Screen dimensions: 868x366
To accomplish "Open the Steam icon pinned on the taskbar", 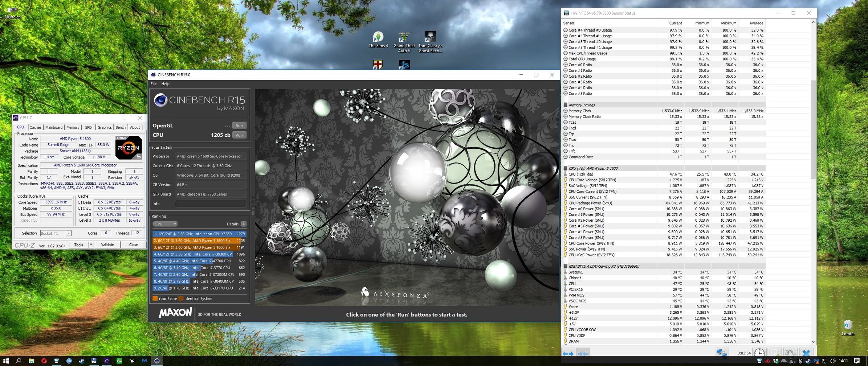I will pyautogui.click(x=81, y=361).
